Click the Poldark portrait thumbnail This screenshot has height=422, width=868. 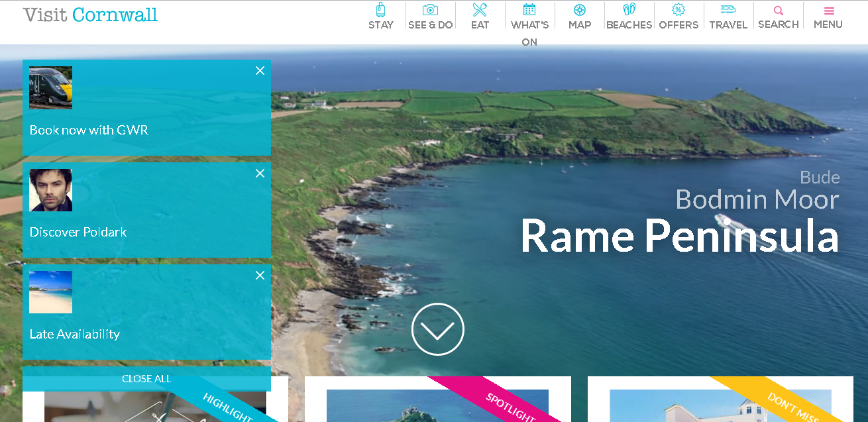51,190
